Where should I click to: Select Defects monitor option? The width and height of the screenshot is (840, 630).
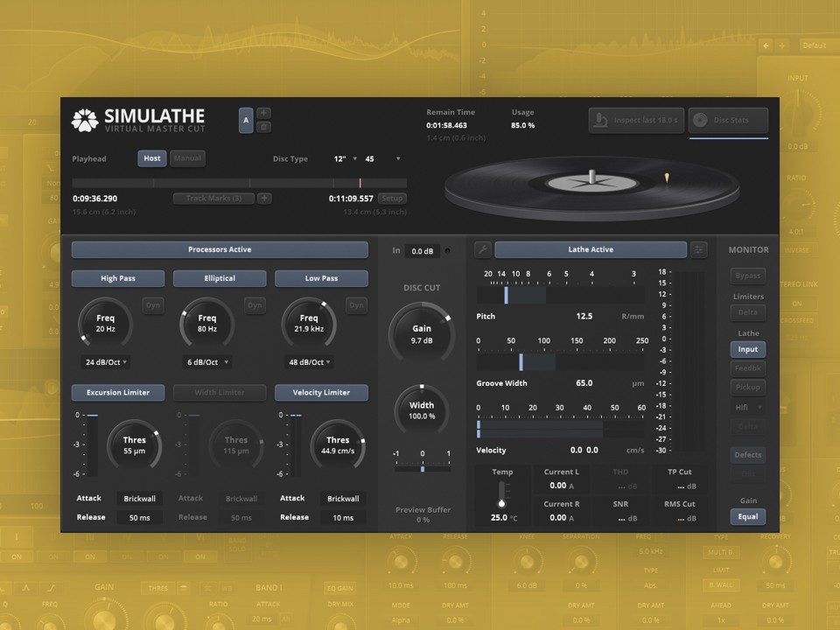pos(748,455)
